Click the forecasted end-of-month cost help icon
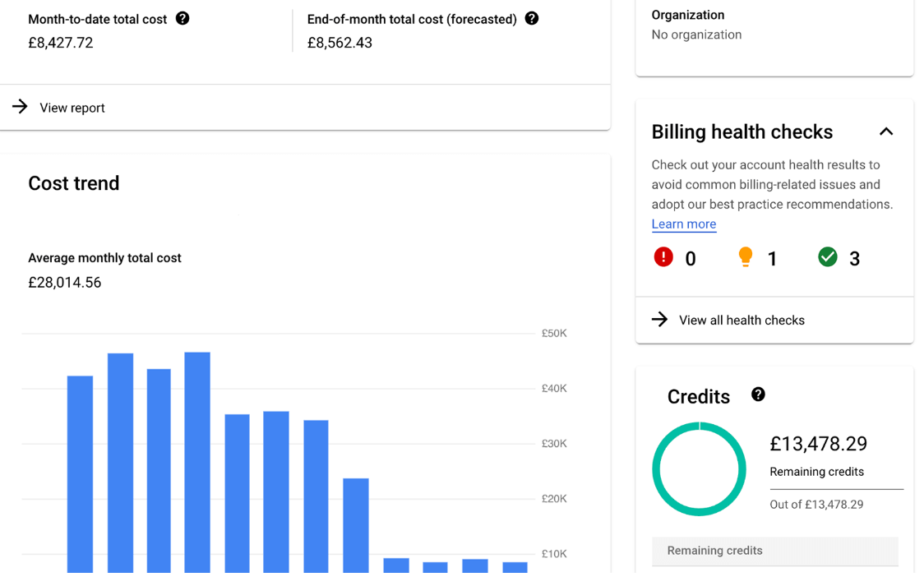 point(532,17)
